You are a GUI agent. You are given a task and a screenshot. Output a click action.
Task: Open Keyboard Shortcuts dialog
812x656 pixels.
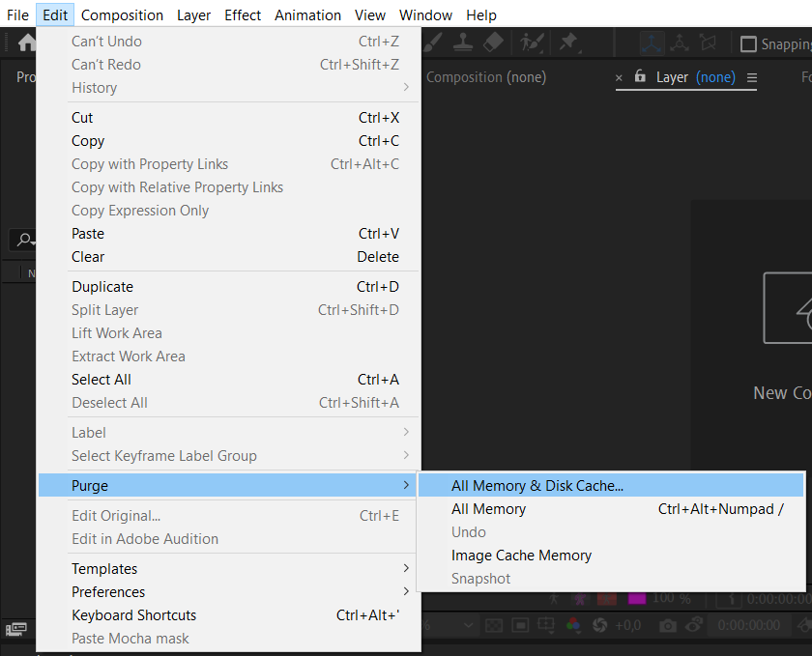pyautogui.click(x=228, y=615)
